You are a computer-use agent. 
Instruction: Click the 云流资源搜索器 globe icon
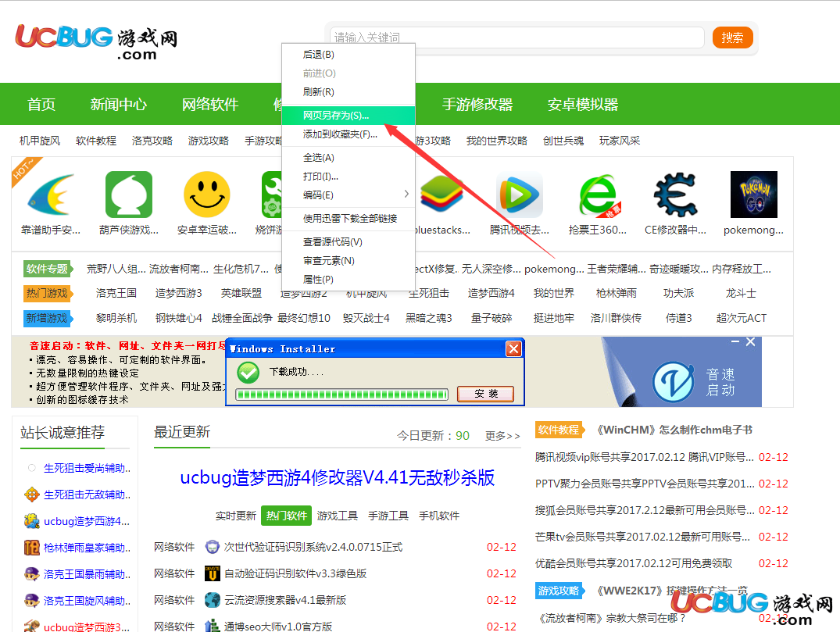tap(213, 600)
